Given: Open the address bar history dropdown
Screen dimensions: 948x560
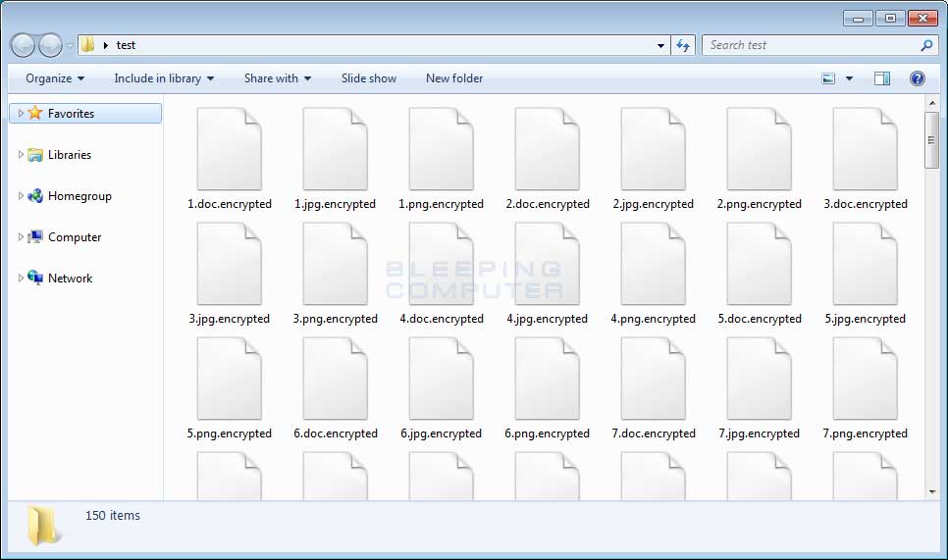Looking at the screenshot, I should click(x=660, y=45).
